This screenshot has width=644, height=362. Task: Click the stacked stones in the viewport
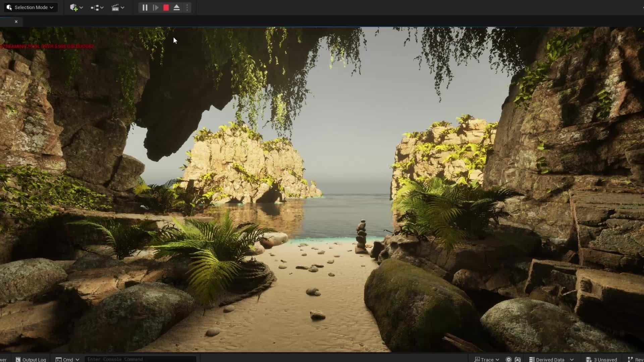[361, 236]
